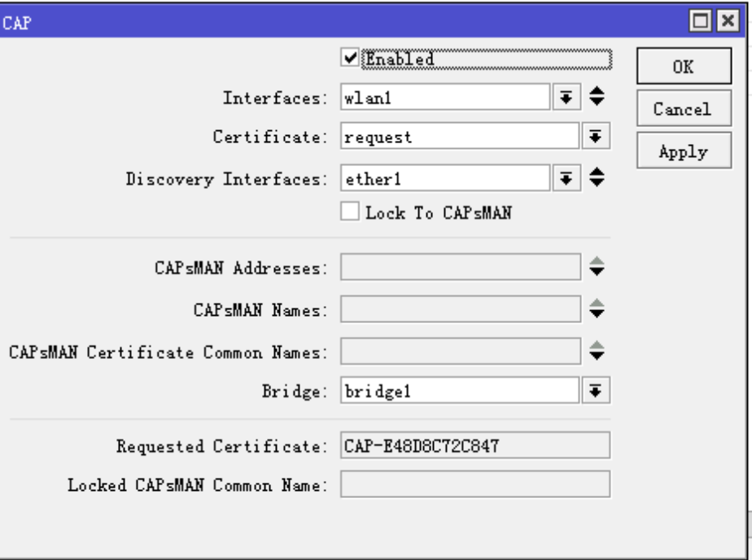Click CAPsMAN Names up-down arrows

(x=597, y=308)
